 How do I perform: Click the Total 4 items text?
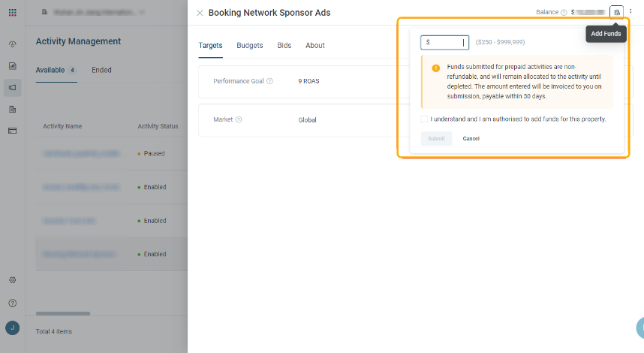54,332
